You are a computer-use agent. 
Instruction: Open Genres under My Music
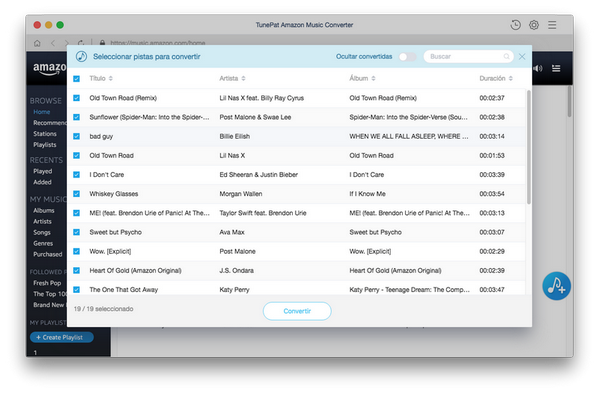point(43,243)
